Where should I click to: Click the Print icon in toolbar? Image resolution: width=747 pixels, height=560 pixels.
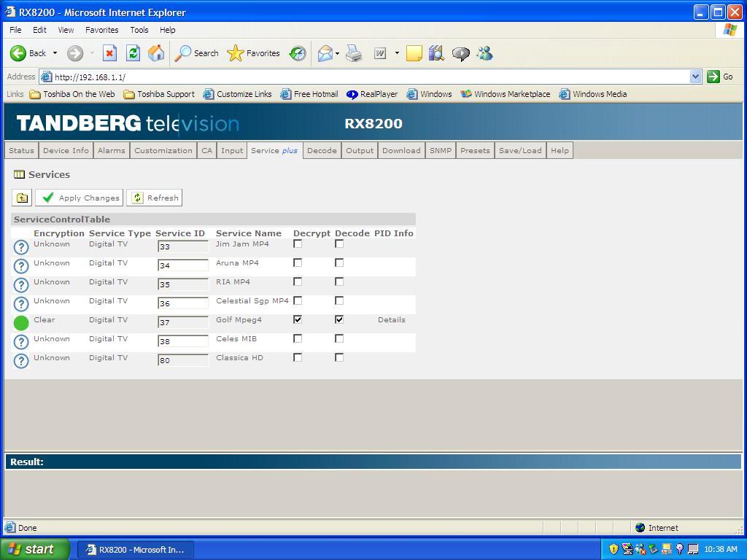coord(354,53)
